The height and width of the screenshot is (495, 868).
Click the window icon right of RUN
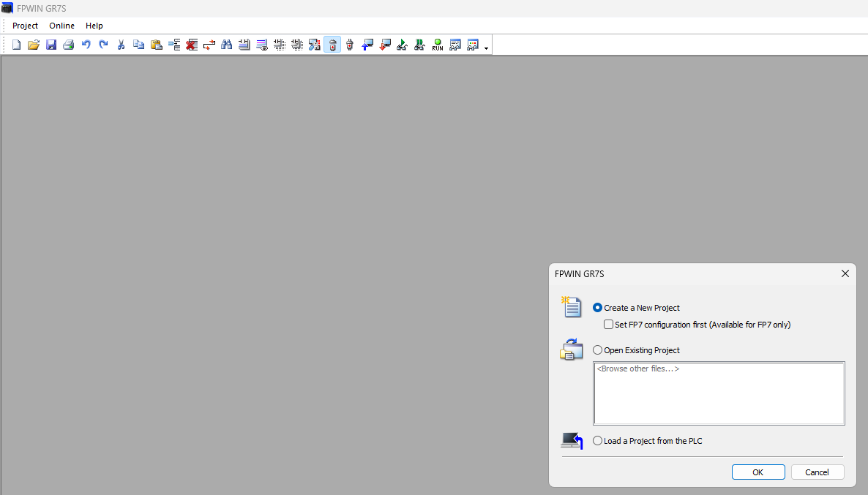point(455,45)
